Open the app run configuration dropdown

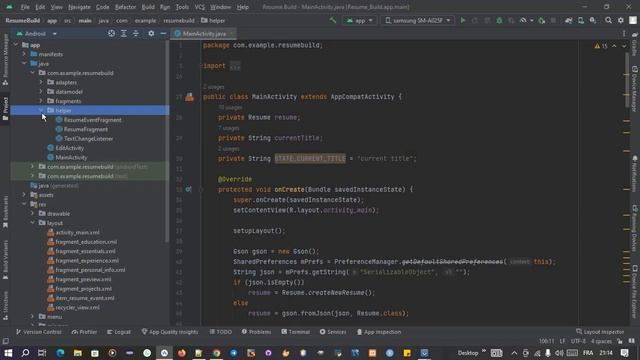[360, 20]
